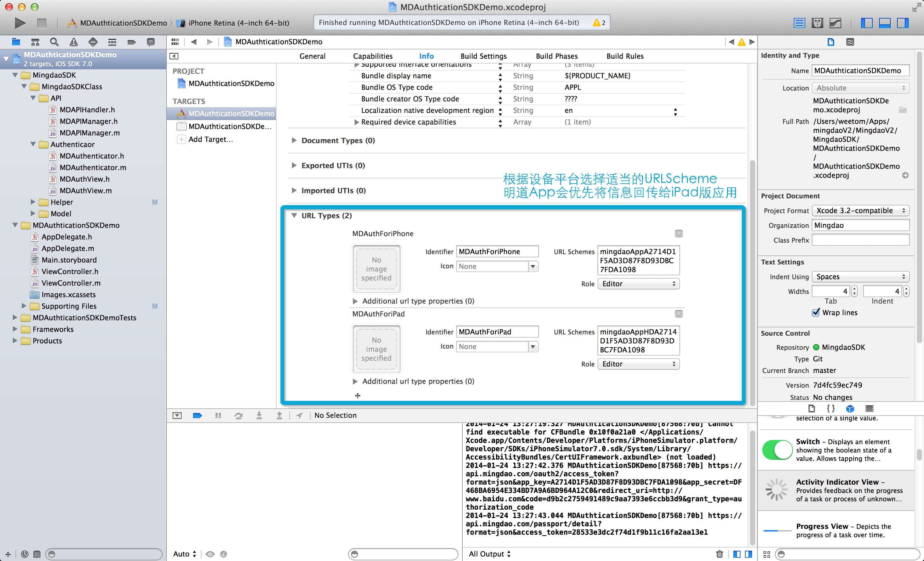Viewport: 924px width, 561px height.
Task: Click the Organization text field
Action: click(x=860, y=225)
